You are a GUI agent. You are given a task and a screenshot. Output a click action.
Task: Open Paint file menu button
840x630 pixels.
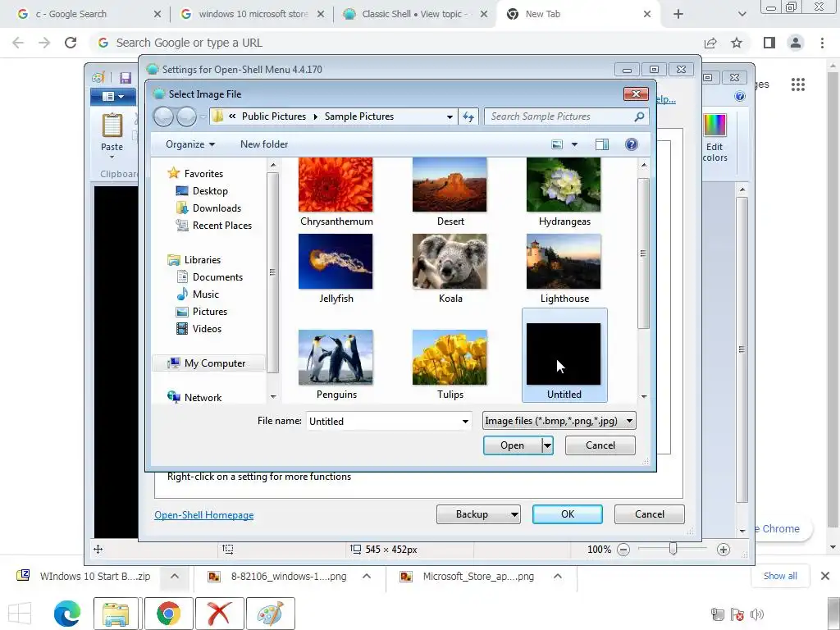tap(112, 97)
